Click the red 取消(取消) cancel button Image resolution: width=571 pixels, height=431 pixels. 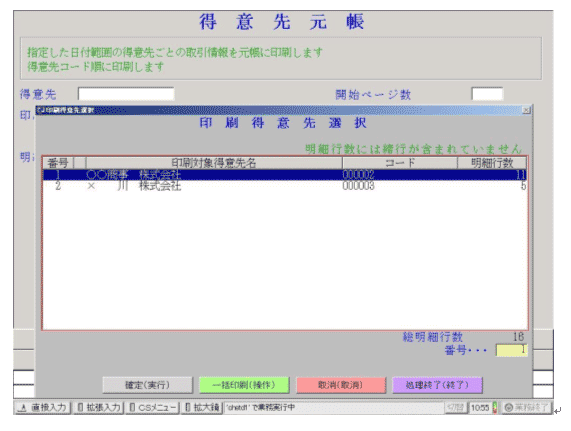[341, 385]
